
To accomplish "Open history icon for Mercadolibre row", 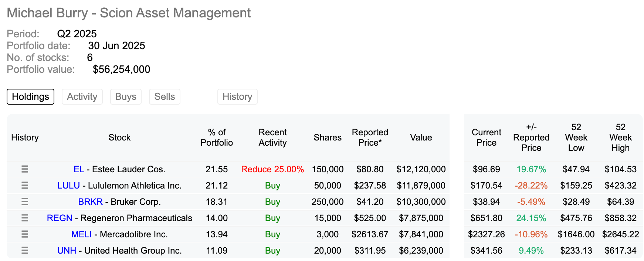I will point(25,234).
